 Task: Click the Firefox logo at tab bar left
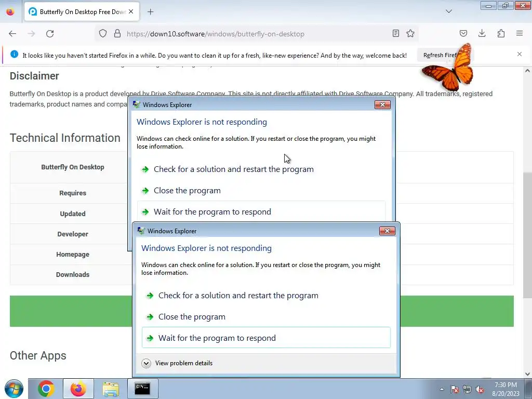point(10,11)
